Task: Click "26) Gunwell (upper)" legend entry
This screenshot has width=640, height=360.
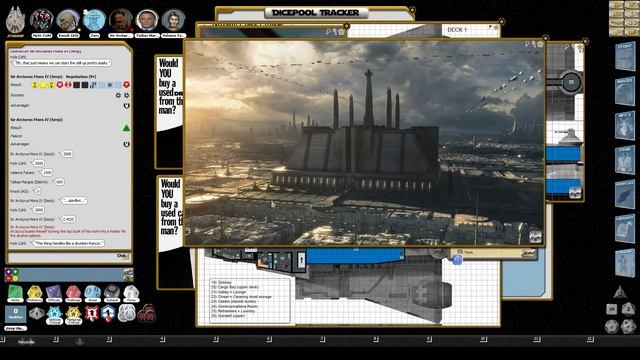Action: point(227,316)
